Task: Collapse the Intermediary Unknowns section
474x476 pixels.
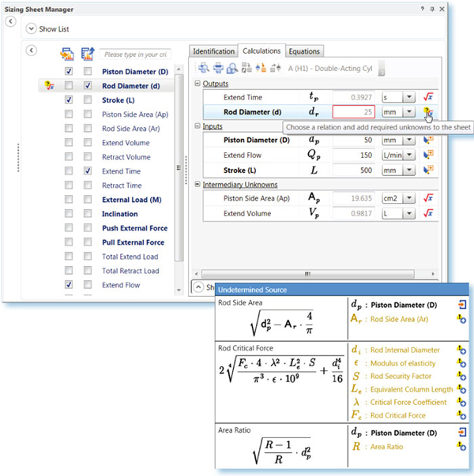Action: click(197, 184)
